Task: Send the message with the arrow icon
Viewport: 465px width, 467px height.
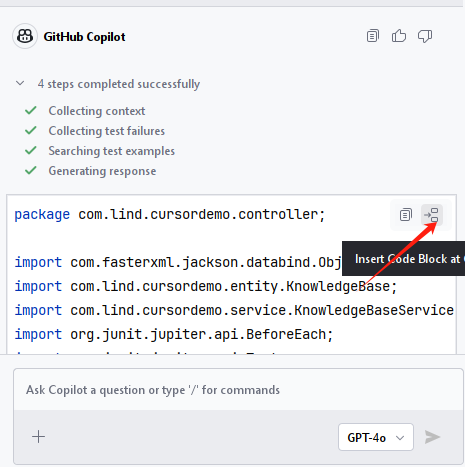Action: click(x=432, y=437)
